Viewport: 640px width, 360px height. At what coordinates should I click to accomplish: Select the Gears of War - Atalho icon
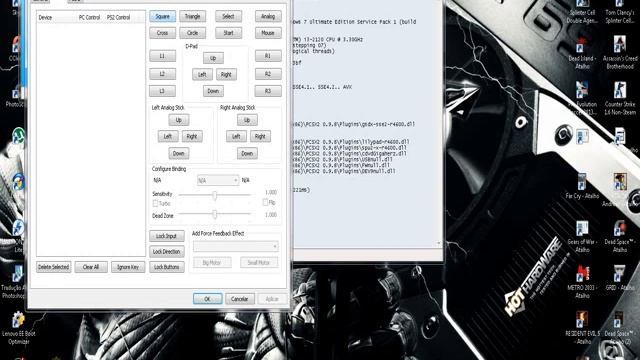click(582, 236)
